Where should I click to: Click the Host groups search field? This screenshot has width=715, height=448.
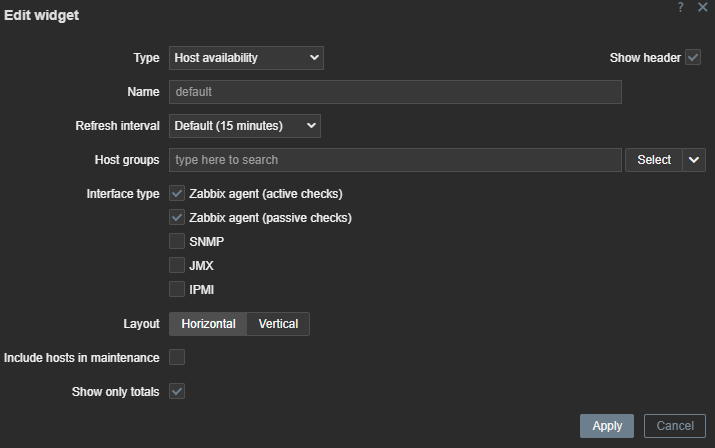point(395,160)
